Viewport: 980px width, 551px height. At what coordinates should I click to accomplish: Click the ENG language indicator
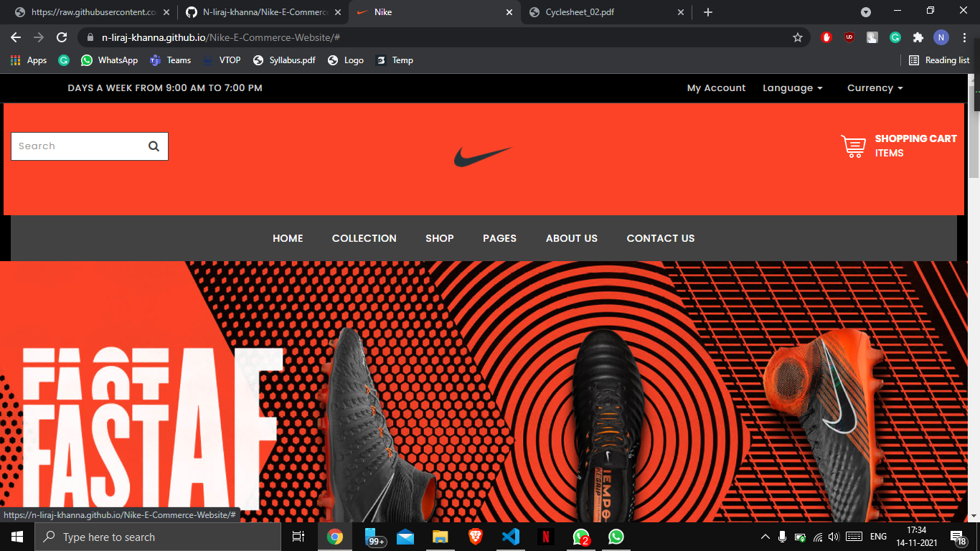click(x=878, y=537)
